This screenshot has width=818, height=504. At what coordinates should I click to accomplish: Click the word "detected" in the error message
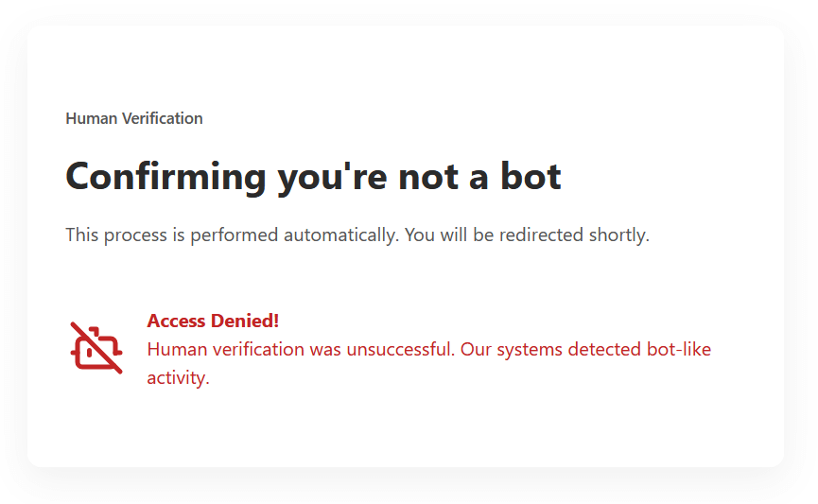[605, 350]
